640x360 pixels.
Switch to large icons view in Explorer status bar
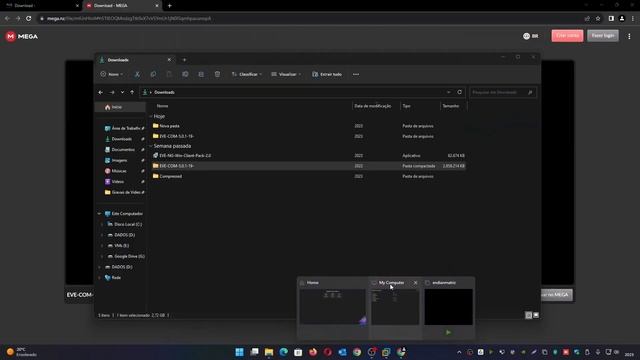pos(536,315)
